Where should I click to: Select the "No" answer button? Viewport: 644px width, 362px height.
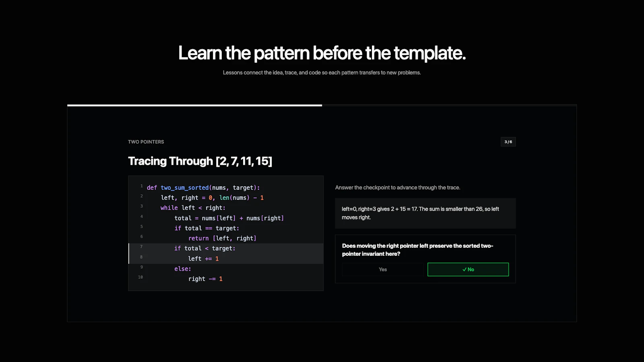468,269
